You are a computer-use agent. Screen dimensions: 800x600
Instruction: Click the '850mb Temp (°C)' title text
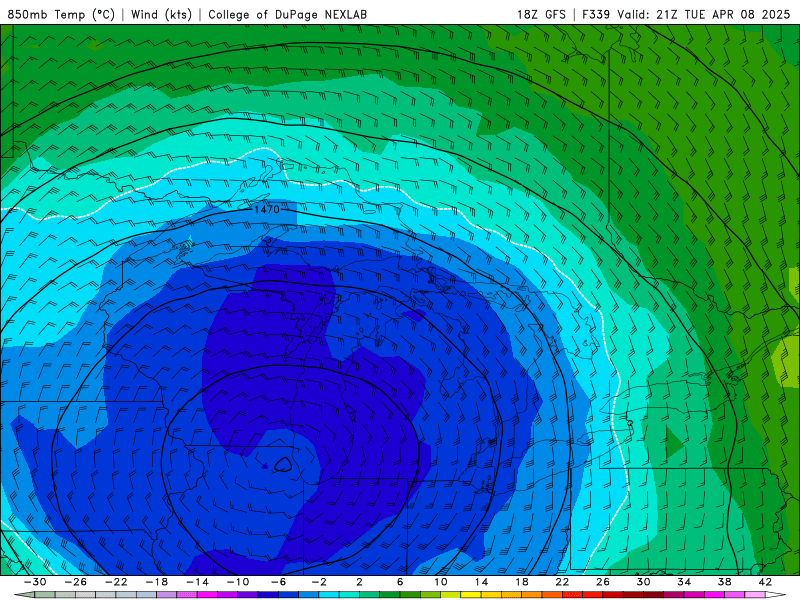(61, 14)
